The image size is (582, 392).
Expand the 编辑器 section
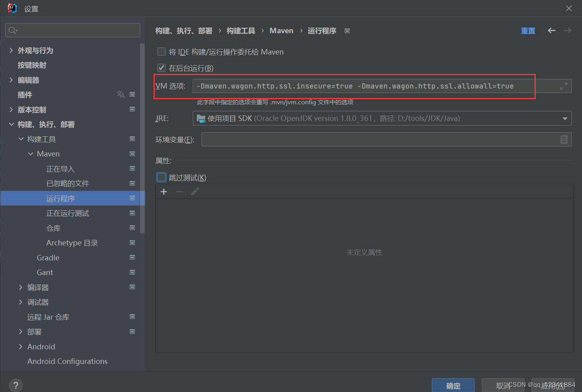11,80
